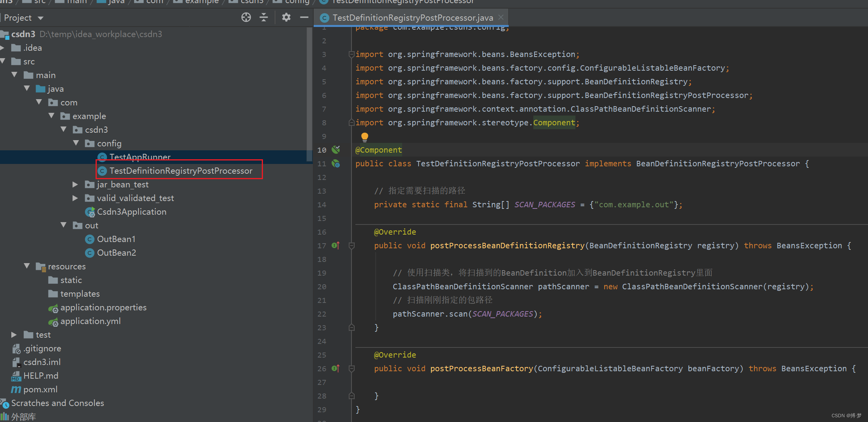868x422 pixels.
Task: Open application.yml file
Action: pos(91,321)
